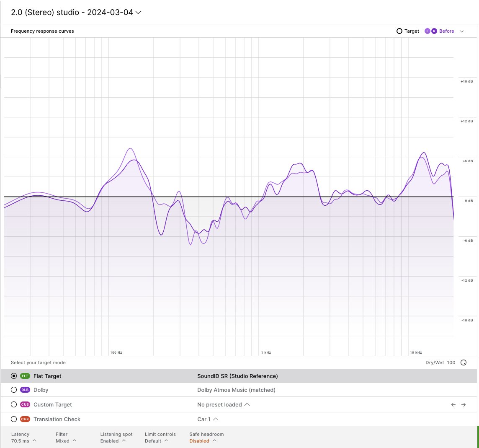Click the 100 Hz frequency axis label
The width and height of the screenshot is (479, 448).
click(116, 352)
